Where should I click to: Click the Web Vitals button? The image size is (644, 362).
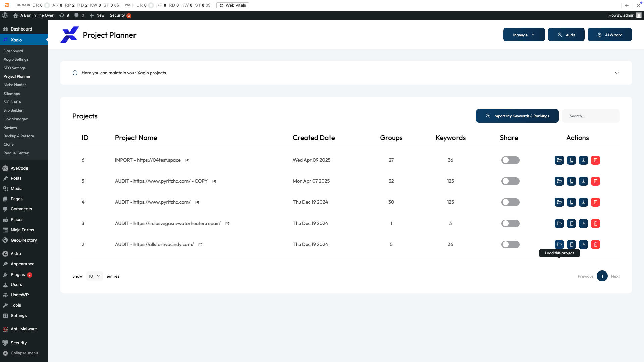coord(232,5)
